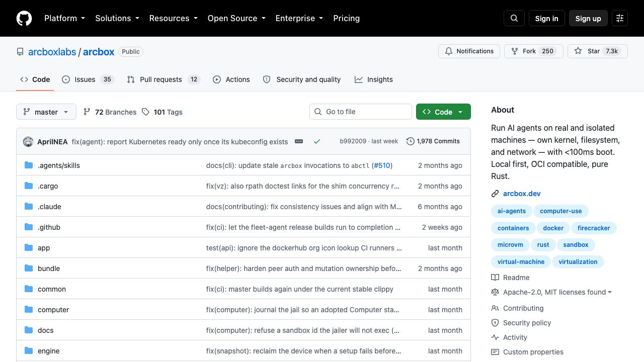Click the ai-agents topic tag

click(511, 211)
